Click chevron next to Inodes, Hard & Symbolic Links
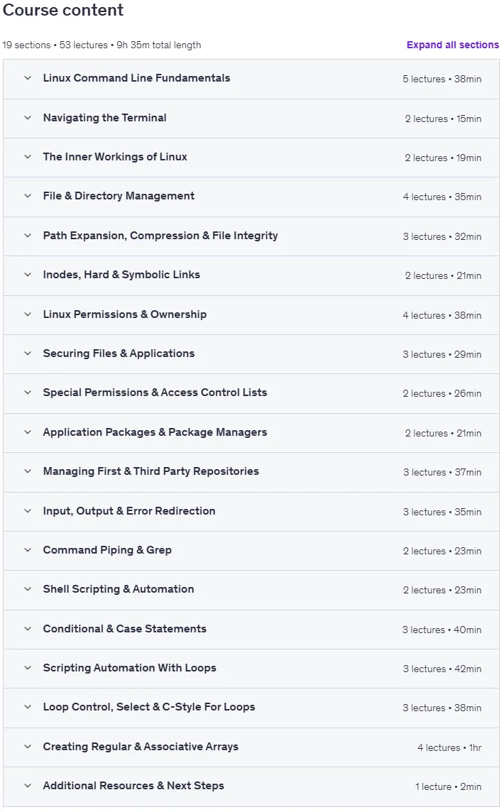 tap(28, 275)
